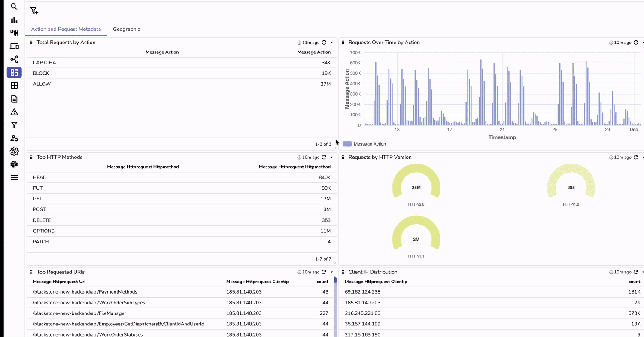The height and width of the screenshot is (337, 644).
Task: Open the share graph icon in sidebar
Action: [14, 59]
